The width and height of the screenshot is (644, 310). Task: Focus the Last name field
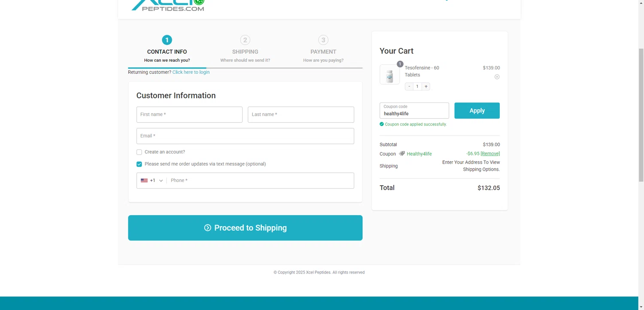click(301, 114)
